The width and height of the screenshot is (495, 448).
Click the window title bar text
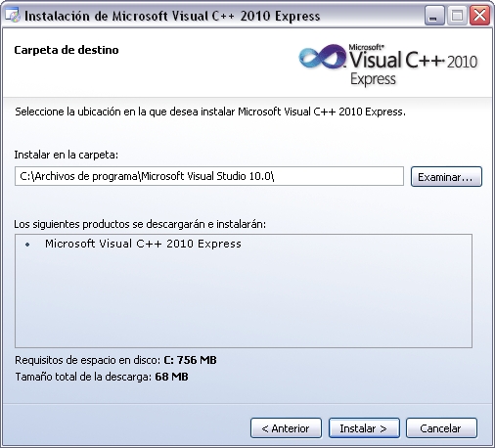coord(172,16)
